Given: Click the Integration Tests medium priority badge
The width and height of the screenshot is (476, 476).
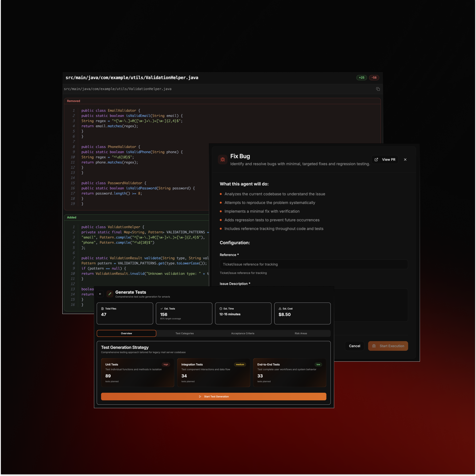Looking at the screenshot, I should (x=240, y=364).
